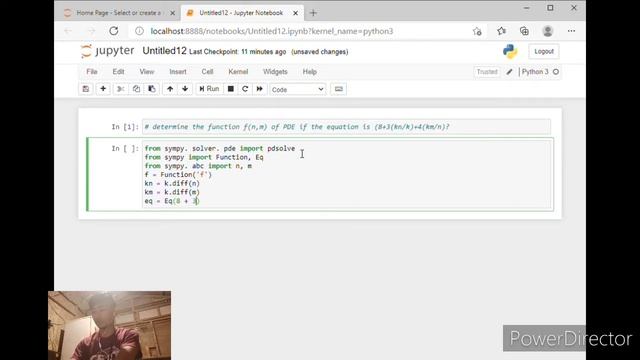Screen dimensions: 640x360
Task: Move selected cell up arrow
Action: point(170,89)
